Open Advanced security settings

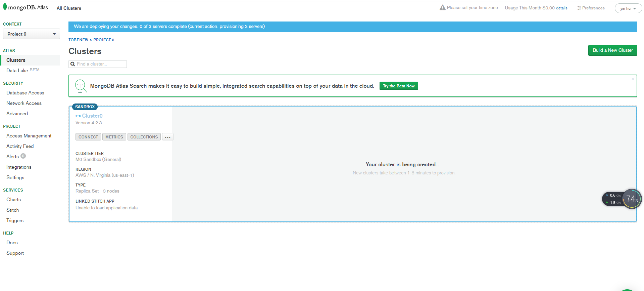(x=17, y=114)
